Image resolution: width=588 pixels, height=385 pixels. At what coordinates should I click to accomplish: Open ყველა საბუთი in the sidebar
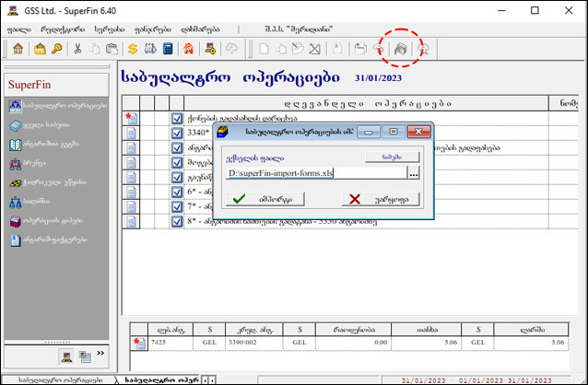click(x=40, y=125)
